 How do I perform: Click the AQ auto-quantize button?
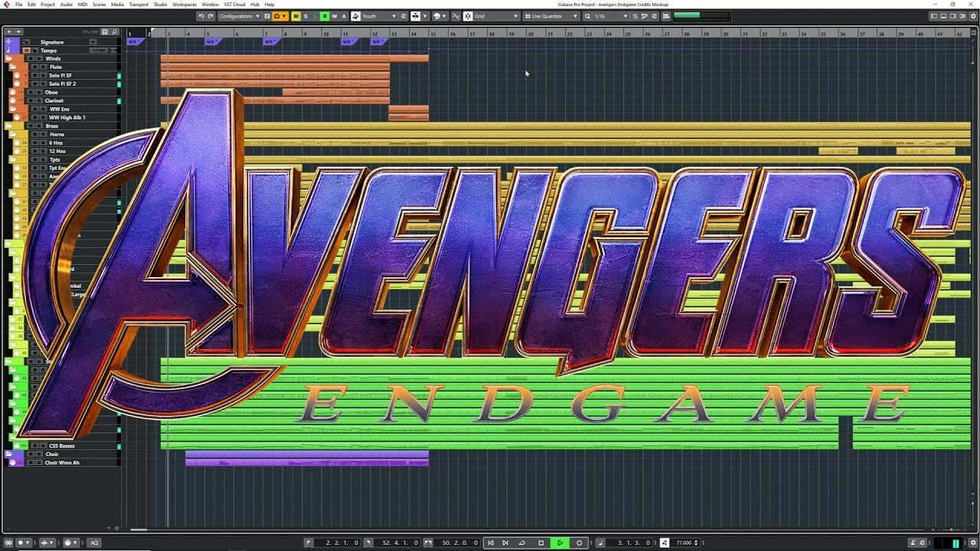[x=94, y=543]
